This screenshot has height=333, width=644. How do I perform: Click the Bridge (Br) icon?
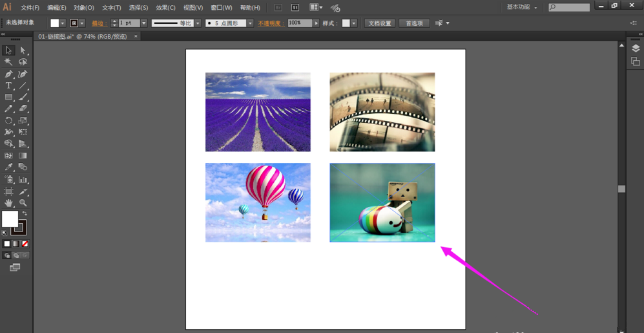pos(278,8)
